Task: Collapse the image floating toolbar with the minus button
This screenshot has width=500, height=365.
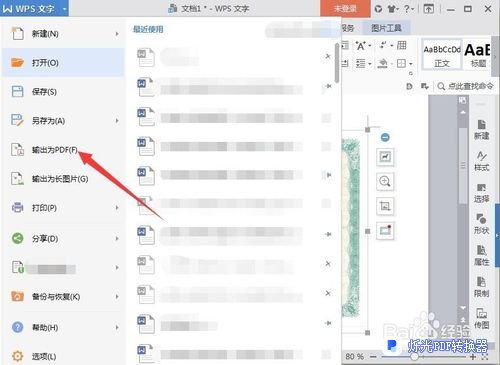Action: pyautogui.click(x=385, y=137)
